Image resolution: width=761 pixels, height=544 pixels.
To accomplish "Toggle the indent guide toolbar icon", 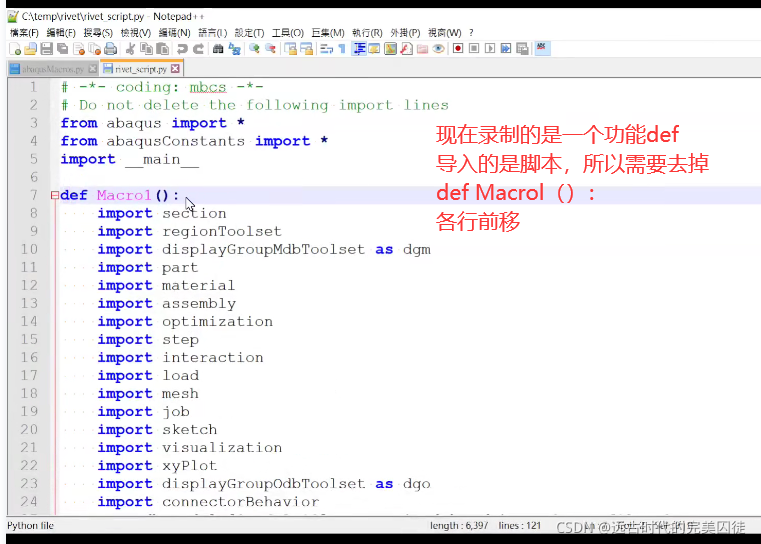I will 359,49.
